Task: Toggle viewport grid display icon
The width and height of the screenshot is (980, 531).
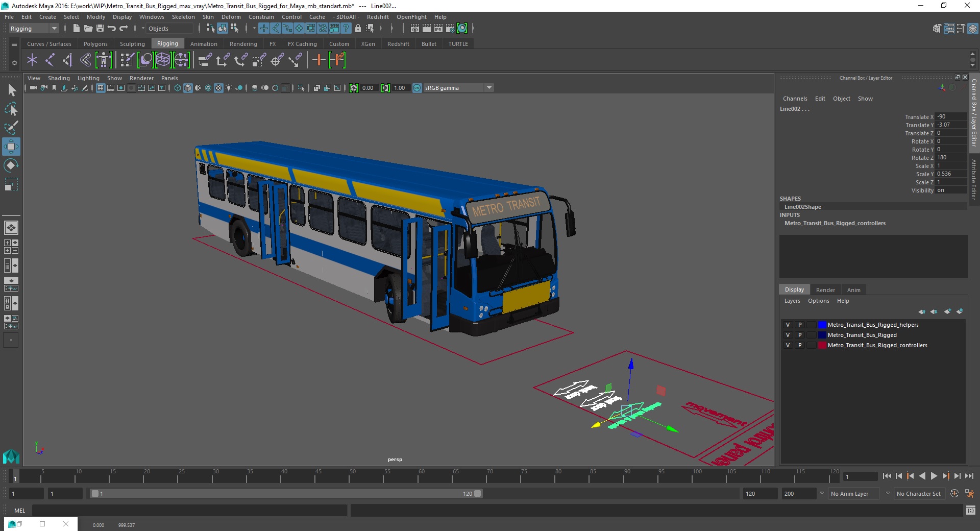Action: click(101, 88)
